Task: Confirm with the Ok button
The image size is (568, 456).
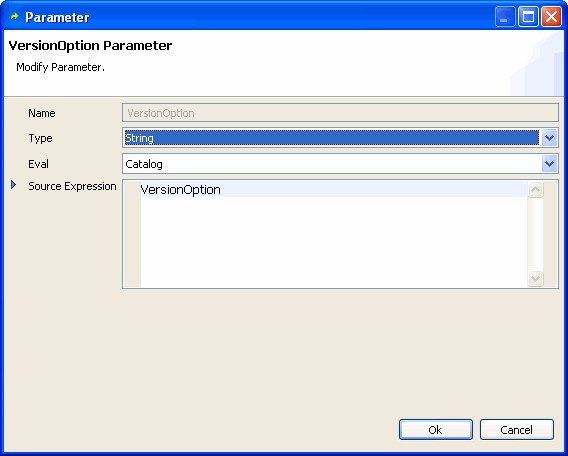Action: tap(435, 430)
